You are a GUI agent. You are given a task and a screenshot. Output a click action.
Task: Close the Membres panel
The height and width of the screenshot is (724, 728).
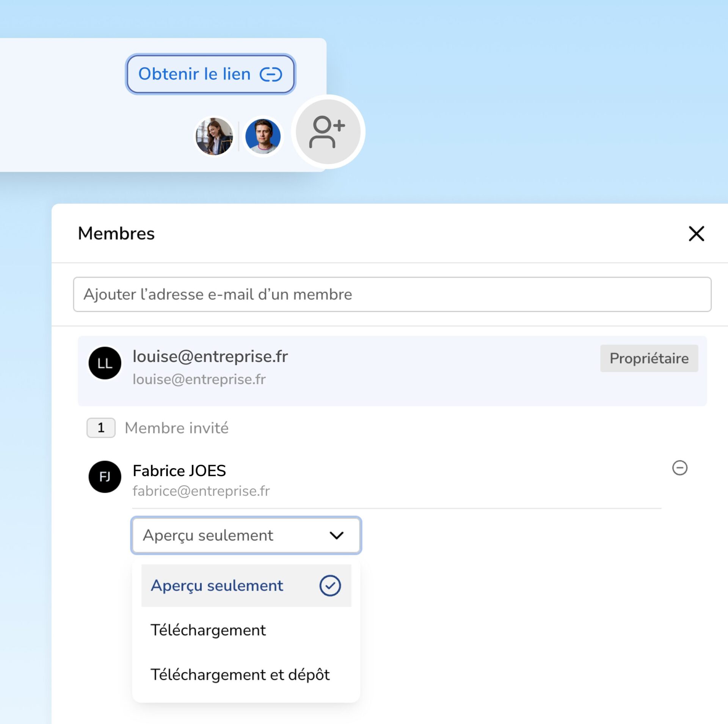pyautogui.click(x=696, y=233)
